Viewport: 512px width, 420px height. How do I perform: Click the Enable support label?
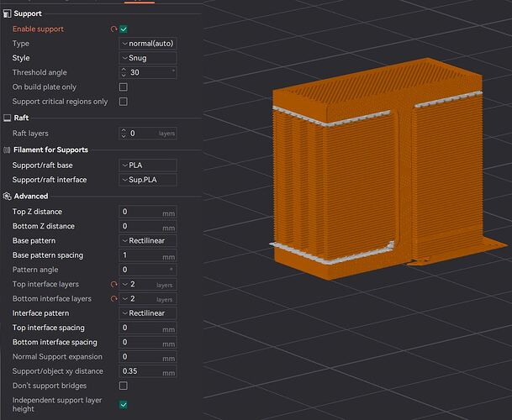(x=38, y=29)
